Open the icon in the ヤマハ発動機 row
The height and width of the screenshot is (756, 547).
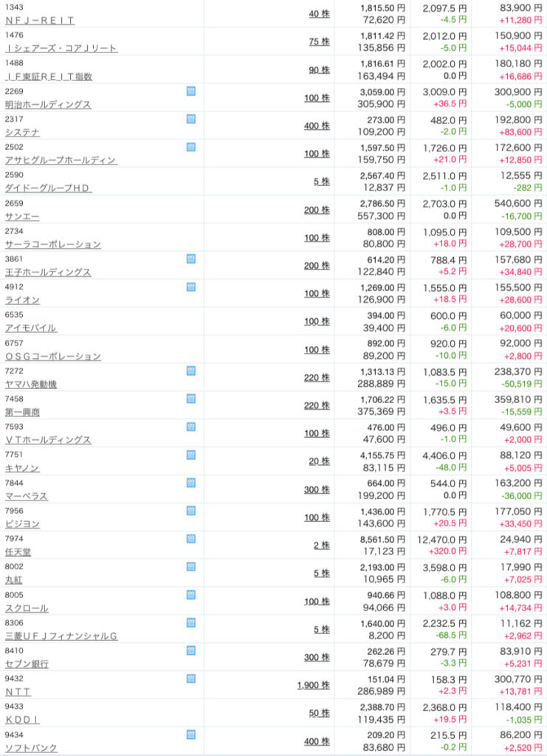(190, 371)
